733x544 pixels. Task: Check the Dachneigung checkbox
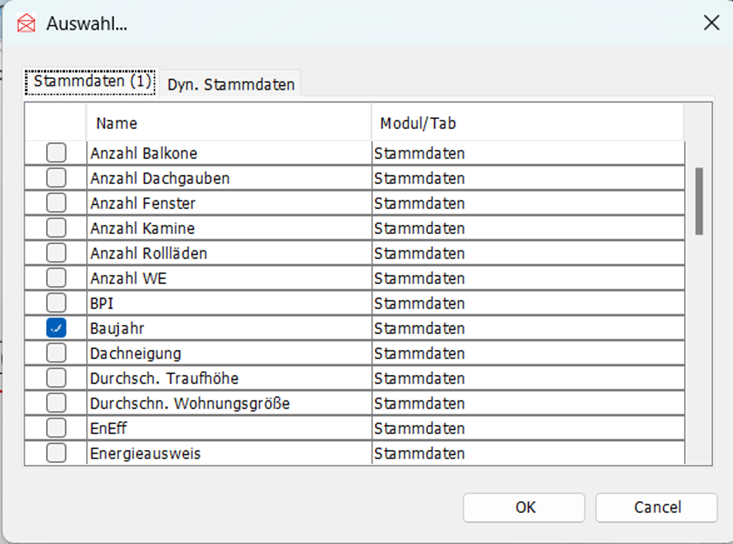[57, 353]
